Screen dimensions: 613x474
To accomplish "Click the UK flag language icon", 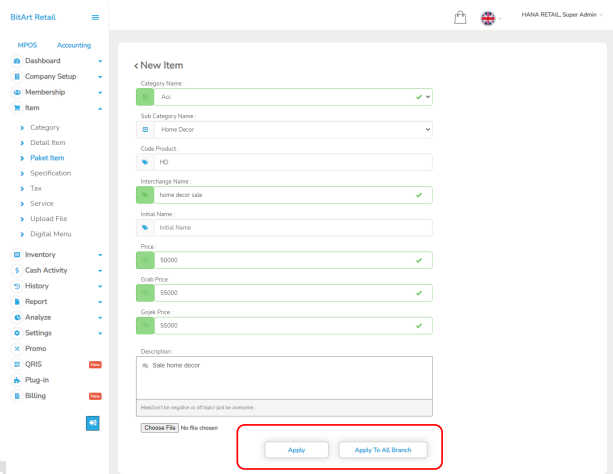I will coord(488,18).
